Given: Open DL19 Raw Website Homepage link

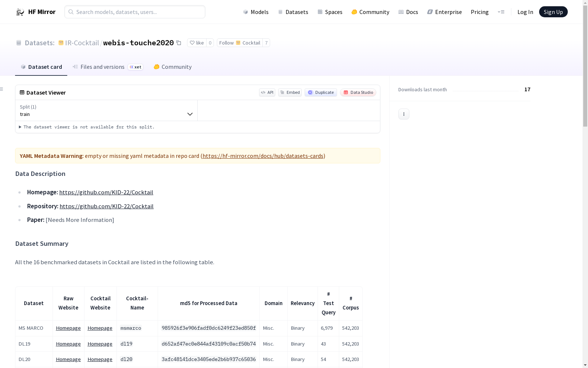Looking at the screenshot, I should click(x=68, y=344).
